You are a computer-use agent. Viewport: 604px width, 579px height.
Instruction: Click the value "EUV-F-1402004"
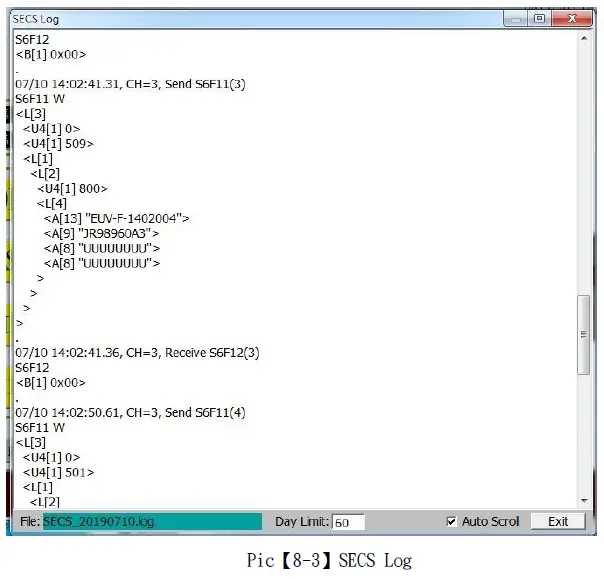(x=133, y=218)
